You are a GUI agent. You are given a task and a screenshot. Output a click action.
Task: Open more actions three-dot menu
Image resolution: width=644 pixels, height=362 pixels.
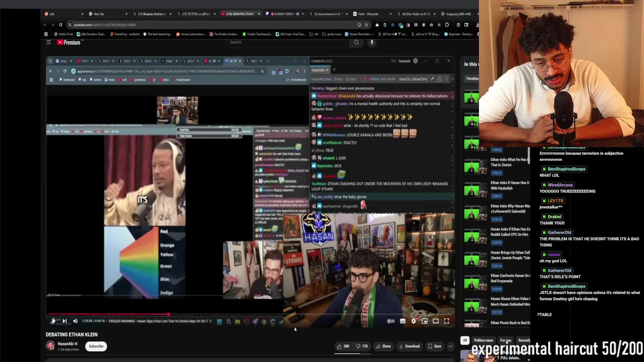pos(451,346)
